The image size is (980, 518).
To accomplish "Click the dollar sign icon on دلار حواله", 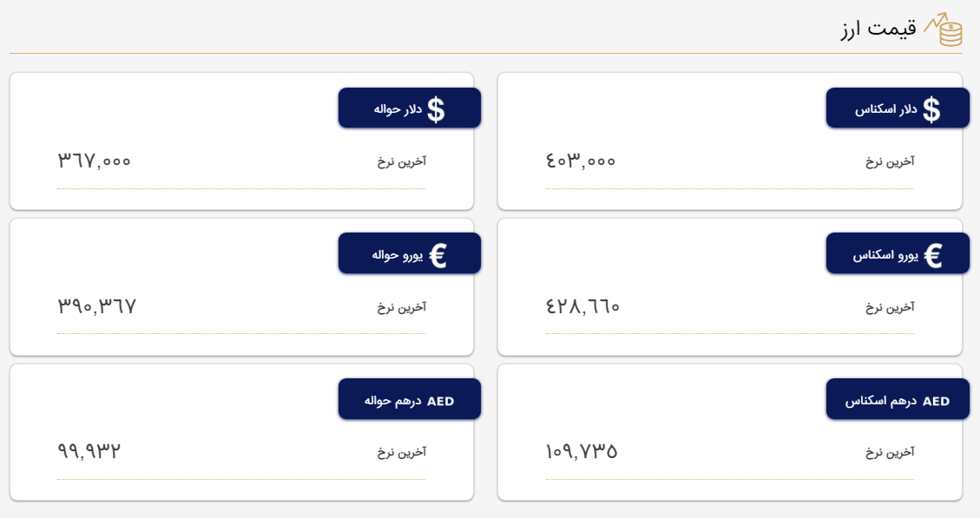I will (x=436, y=109).
